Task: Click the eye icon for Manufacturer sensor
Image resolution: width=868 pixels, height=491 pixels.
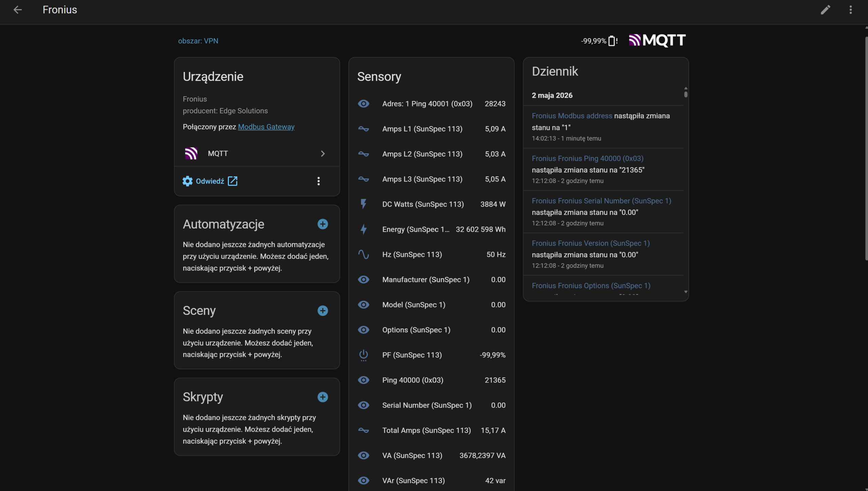Action: tap(363, 280)
